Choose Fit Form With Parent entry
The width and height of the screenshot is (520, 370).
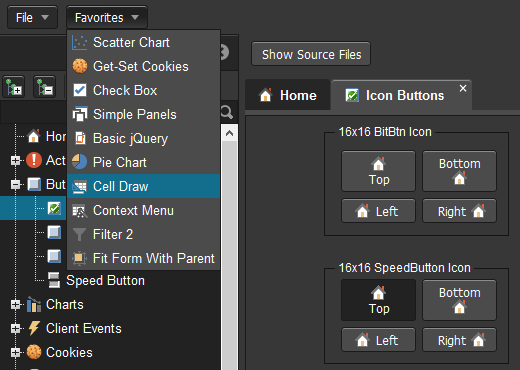(143, 258)
